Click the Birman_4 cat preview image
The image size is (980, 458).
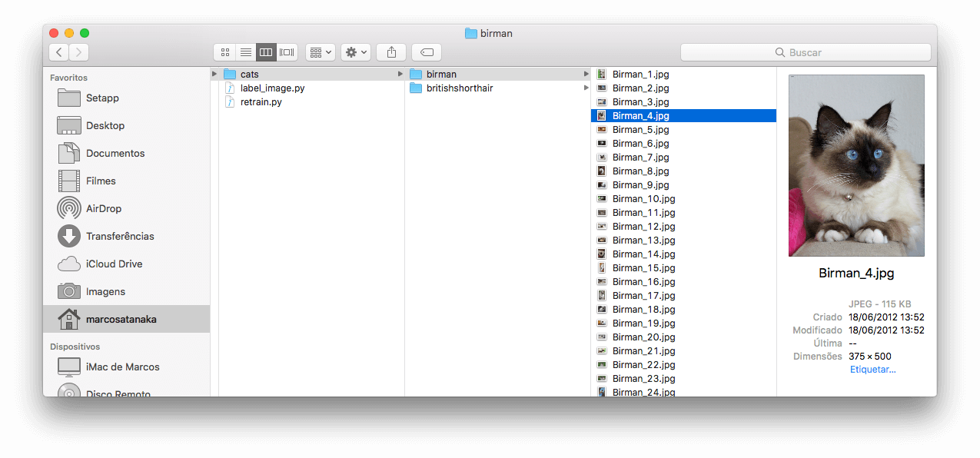pyautogui.click(x=856, y=165)
